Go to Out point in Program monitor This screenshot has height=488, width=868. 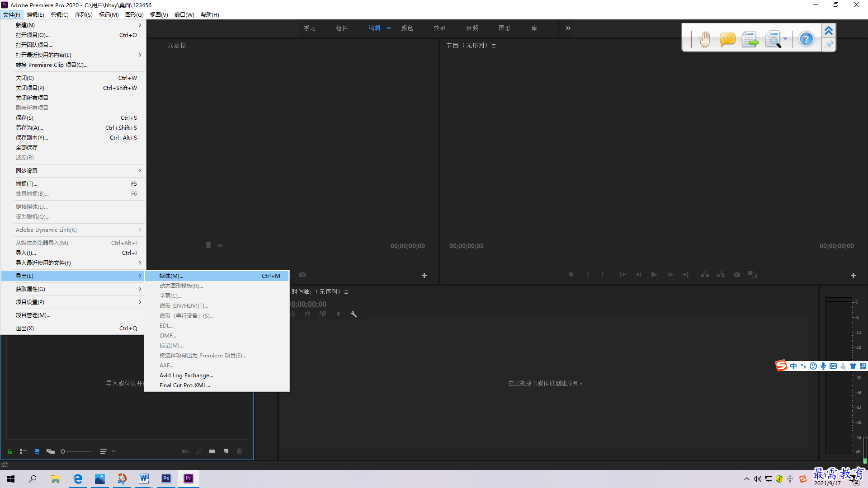pyautogui.click(x=685, y=275)
